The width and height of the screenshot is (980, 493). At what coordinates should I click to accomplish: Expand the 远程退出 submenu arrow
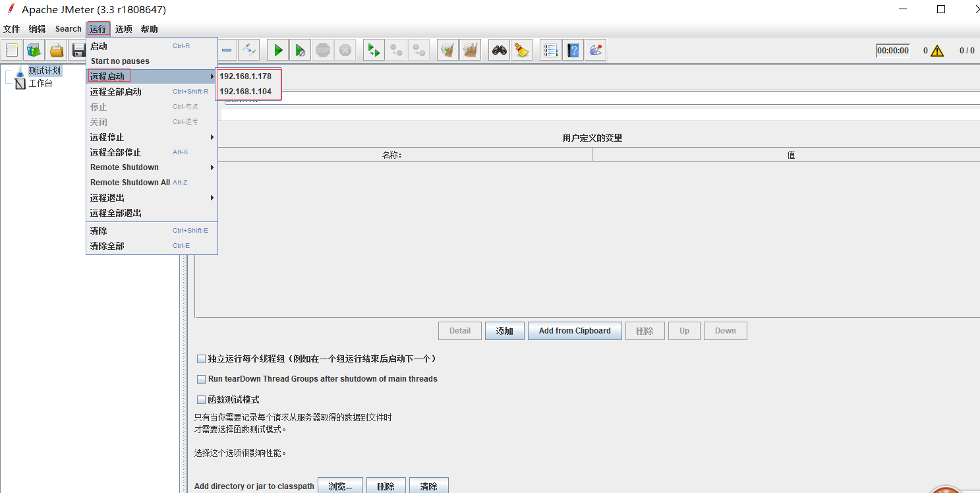click(212, 198)
